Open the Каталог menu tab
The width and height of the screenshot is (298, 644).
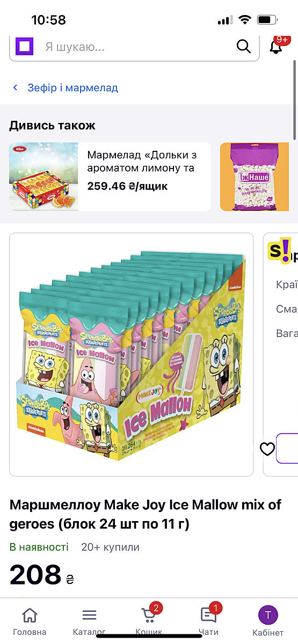coord(89,621)
